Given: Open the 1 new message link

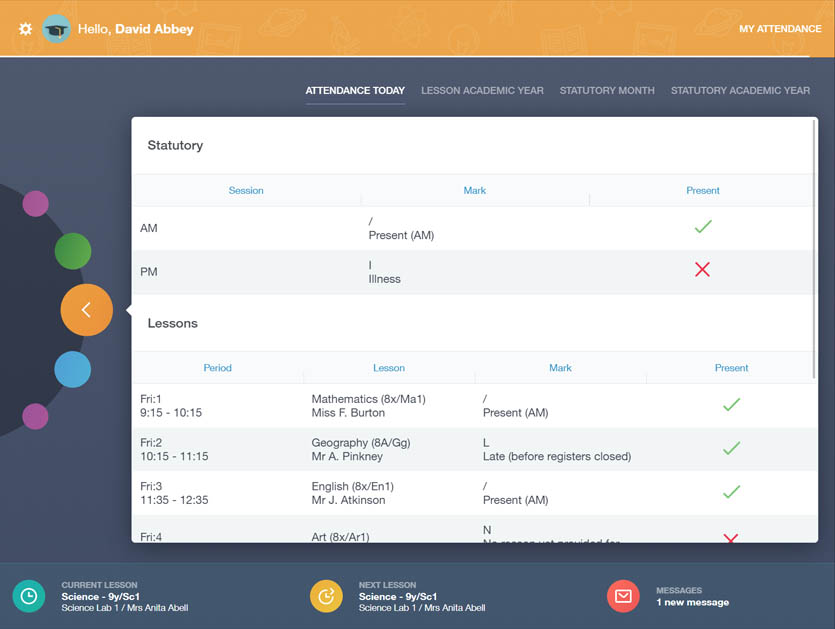Looking at the screenshot, I should (x=693, y=602).
